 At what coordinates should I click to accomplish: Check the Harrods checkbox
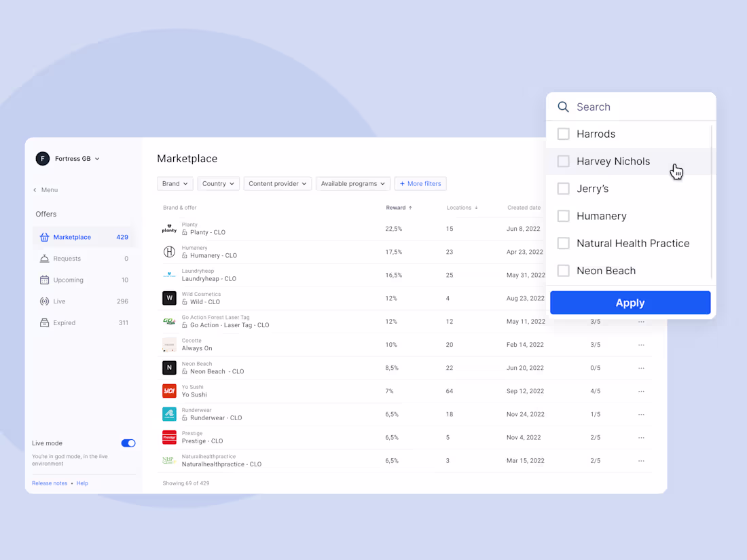[563, 134]
